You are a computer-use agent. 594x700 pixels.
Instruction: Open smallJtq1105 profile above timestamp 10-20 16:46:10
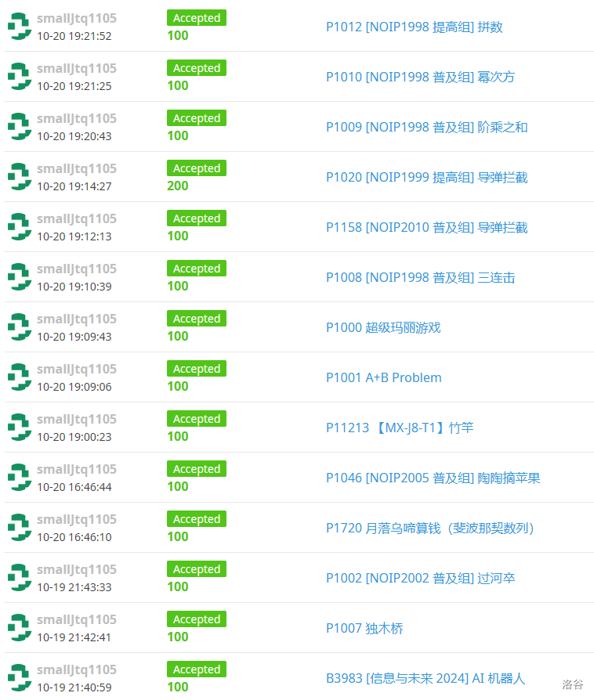77,519
